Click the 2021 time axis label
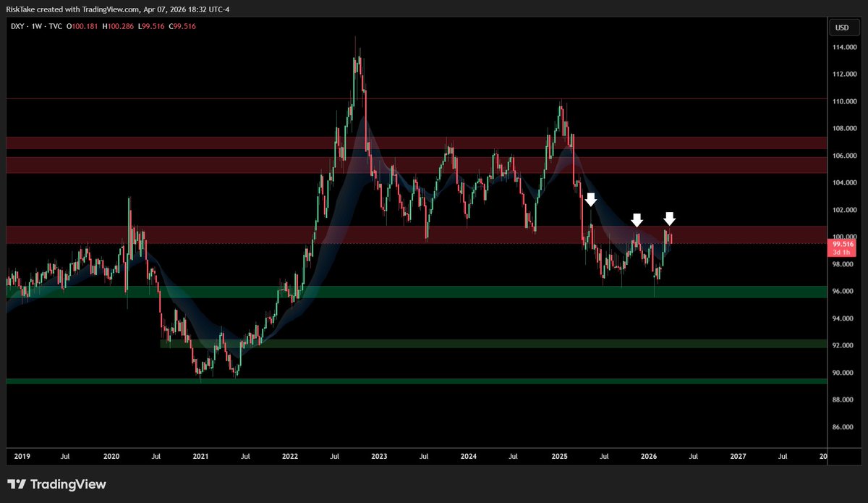 pos(200,457)
